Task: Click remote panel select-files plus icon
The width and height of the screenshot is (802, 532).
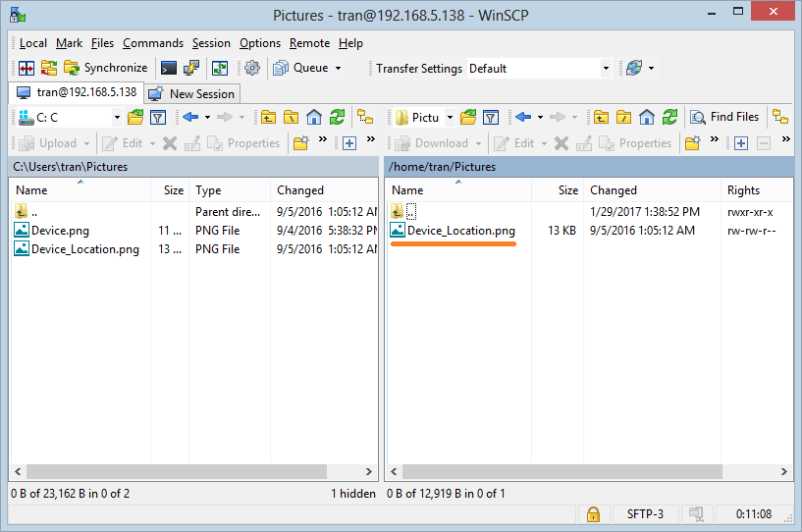Action: pos(741,143)
